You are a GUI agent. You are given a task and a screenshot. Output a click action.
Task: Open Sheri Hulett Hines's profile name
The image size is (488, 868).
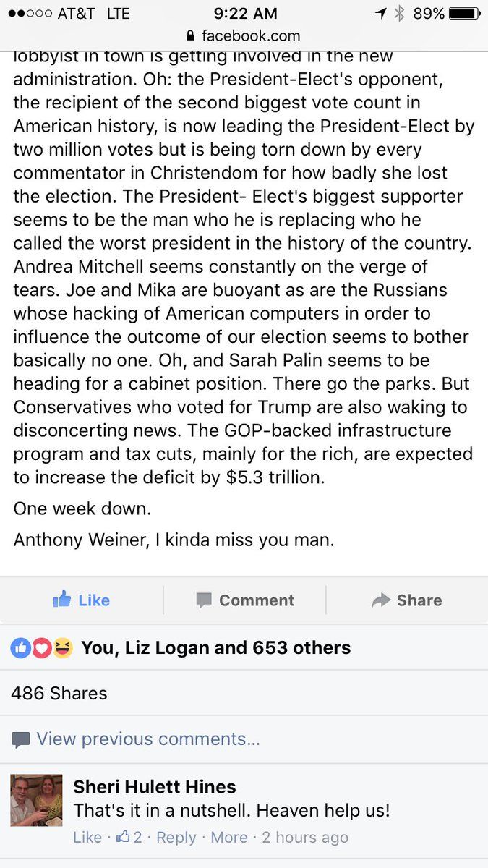point(155,787)
